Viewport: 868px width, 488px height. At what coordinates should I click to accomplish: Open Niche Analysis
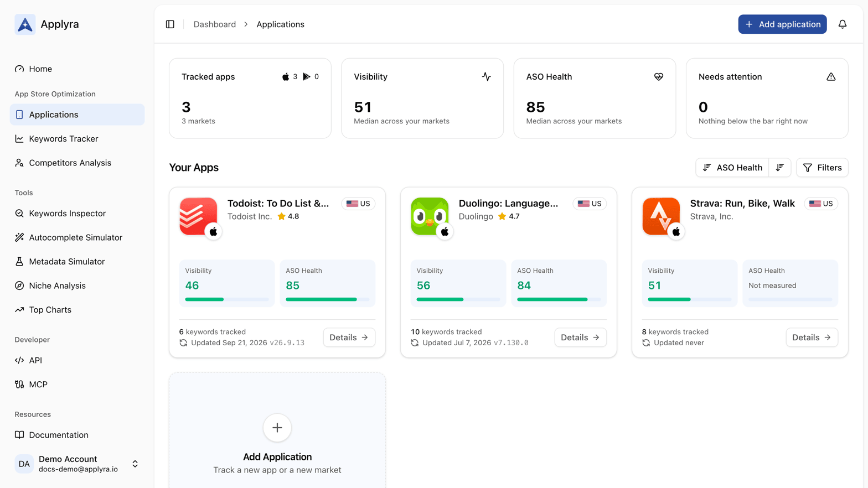point(77,285)
